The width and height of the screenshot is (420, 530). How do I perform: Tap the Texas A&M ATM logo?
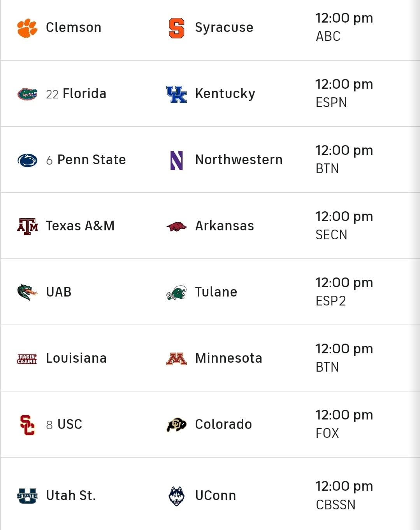tap(27, 226)
